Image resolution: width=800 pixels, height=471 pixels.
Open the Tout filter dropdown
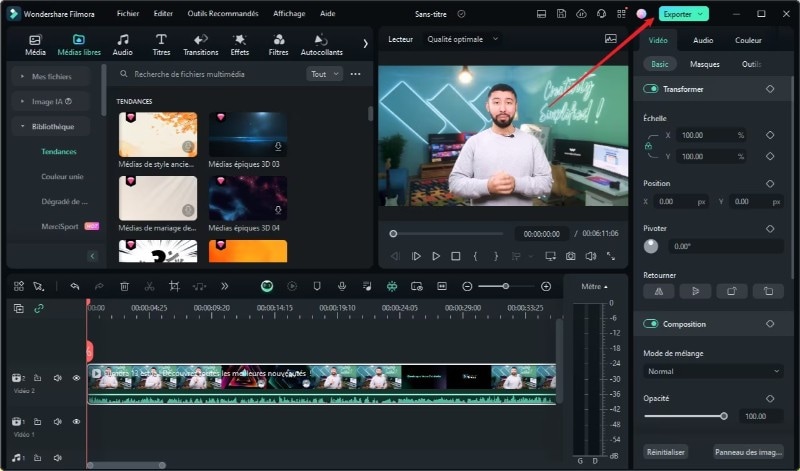pos(324,74)
